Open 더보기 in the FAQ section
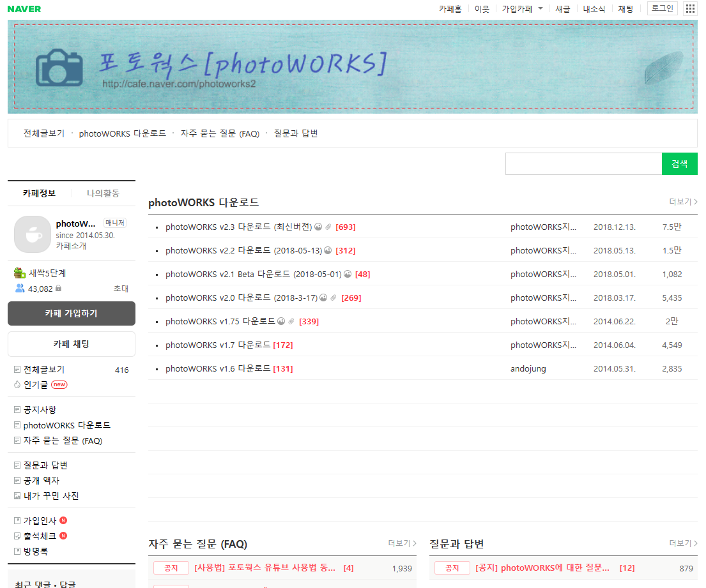 tap(401, 543)
